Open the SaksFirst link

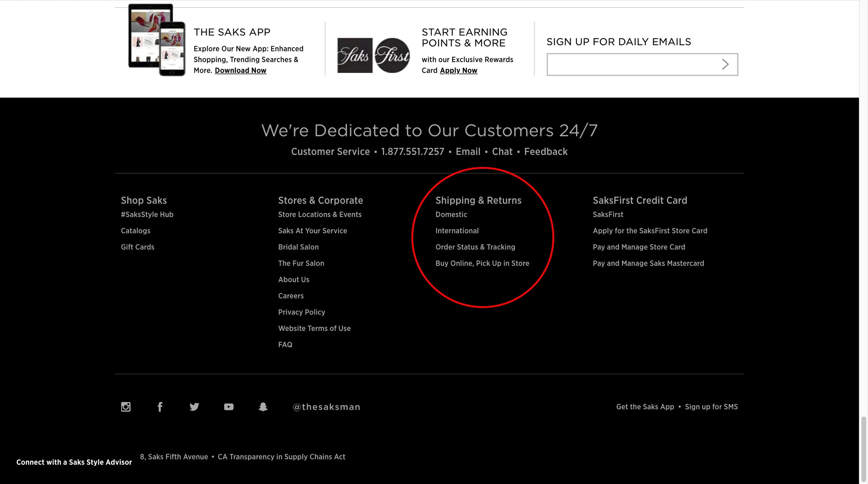pyautogui.click(x=608, y=215)
